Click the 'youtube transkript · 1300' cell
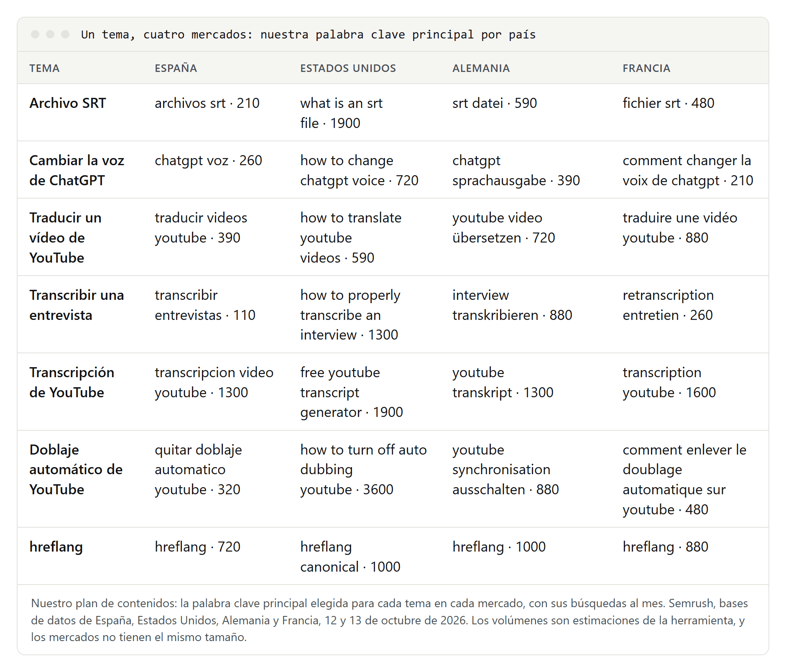 pos(503,382)
